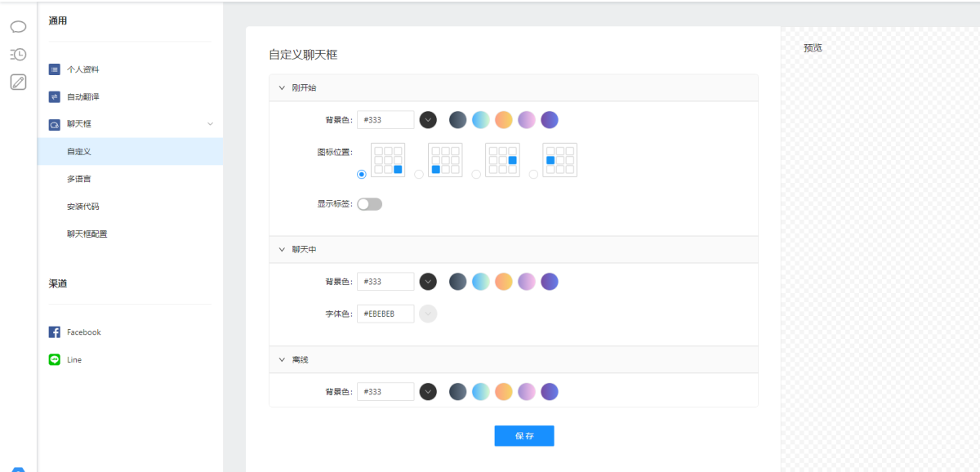Select the bottom-right icon position radio button
Viewport: 980px width, 472px height.
tap(362, 174)
